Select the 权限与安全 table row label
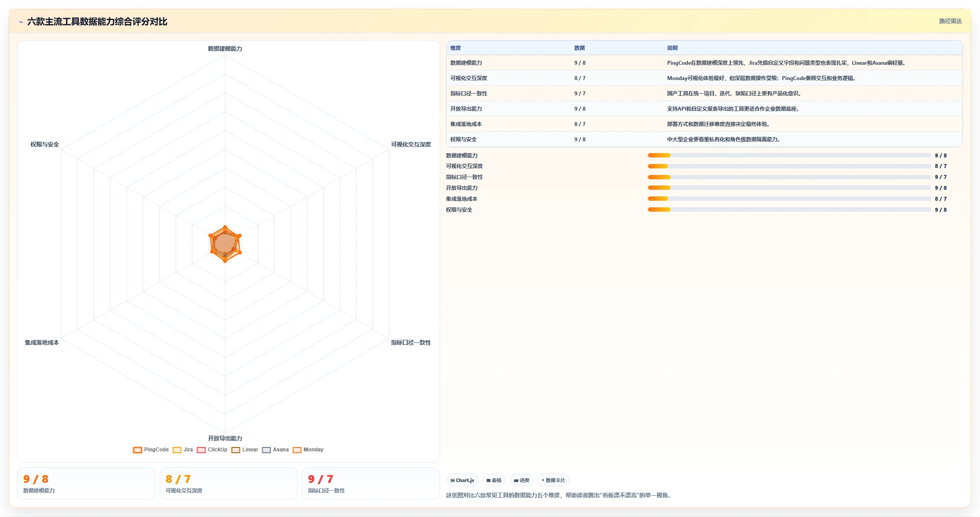 tap(463, 140)
